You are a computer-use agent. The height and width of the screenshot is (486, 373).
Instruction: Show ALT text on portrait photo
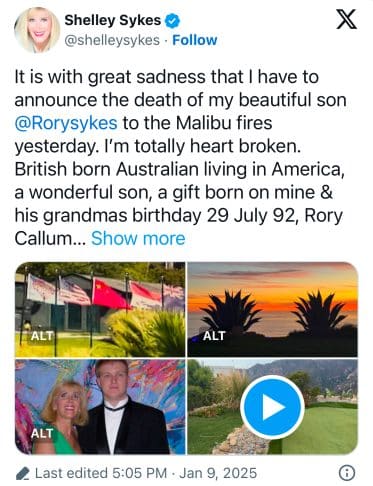point(42,433)
